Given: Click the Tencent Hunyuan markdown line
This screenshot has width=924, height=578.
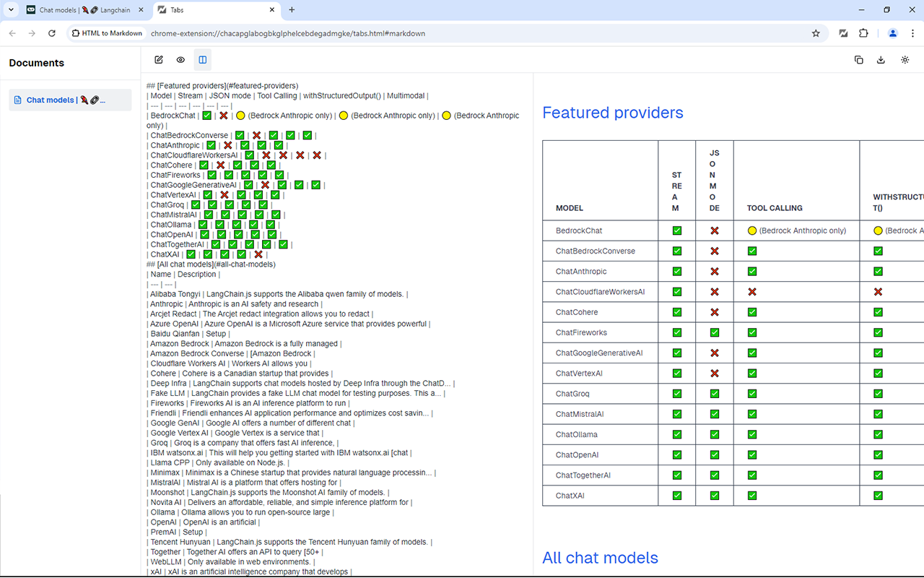Looking at the screenshot, I should tap(289, 542).
